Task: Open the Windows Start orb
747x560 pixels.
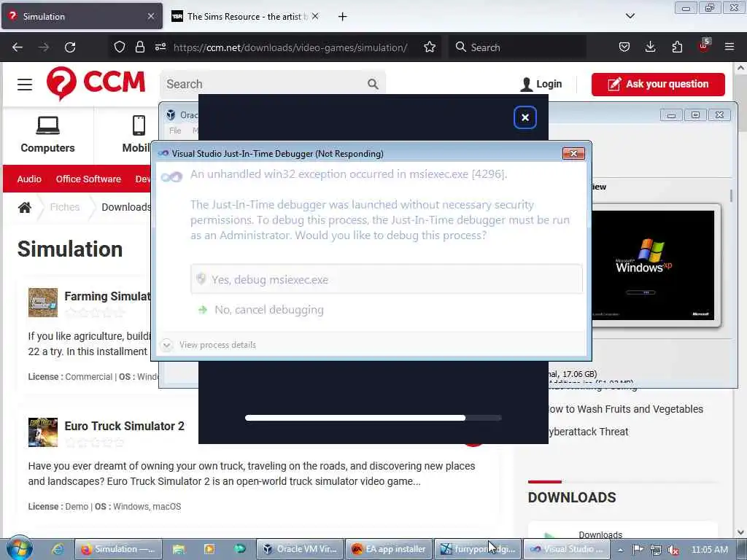Action: (20, 548)
